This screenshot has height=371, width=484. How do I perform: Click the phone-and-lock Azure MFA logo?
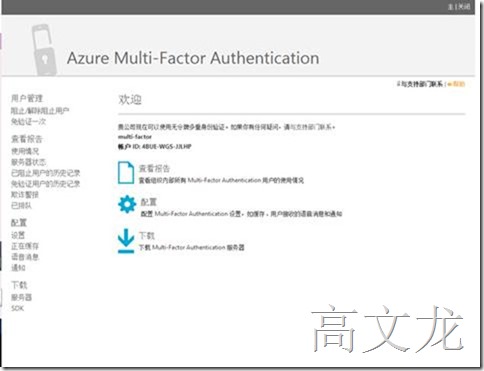tap(44, 50)
